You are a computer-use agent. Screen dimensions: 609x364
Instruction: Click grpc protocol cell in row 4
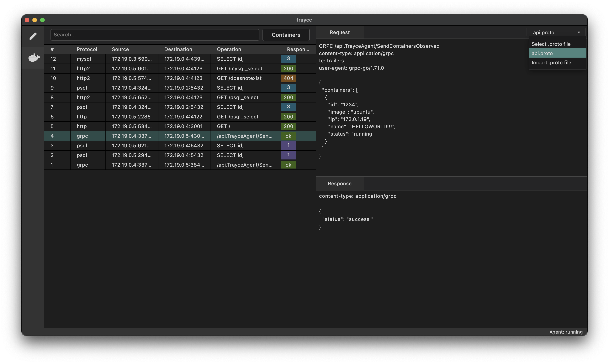point(88,136)
